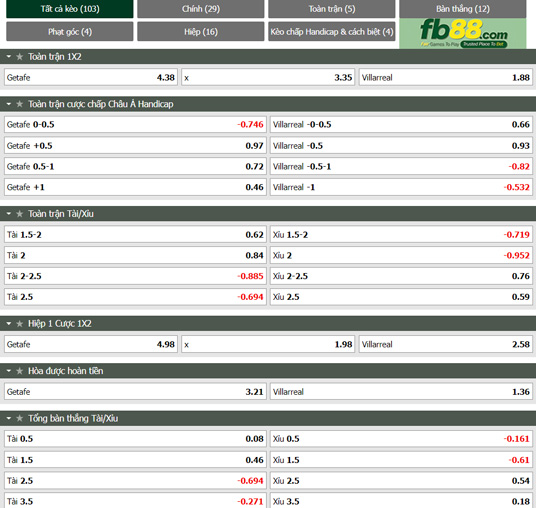Select the Bàn thắng (12) tab
The height and width of the screenshot is (508, 536).
pos(463,9)
